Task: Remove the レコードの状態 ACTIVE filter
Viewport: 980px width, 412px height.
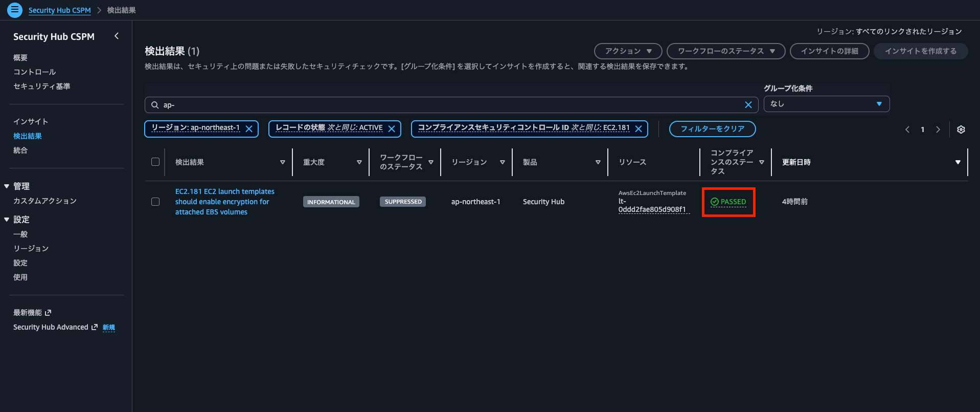Action: pyautogui.click(x=392, y=129)
